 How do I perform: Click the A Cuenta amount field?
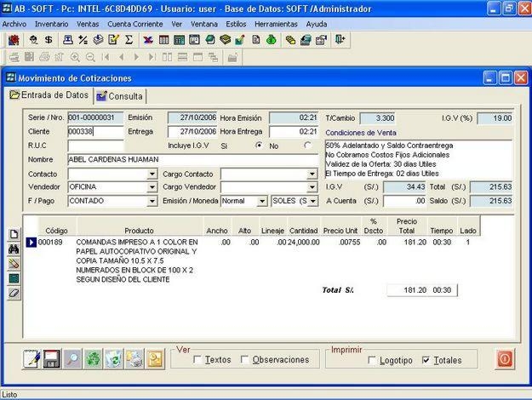[x=404, y=201]
